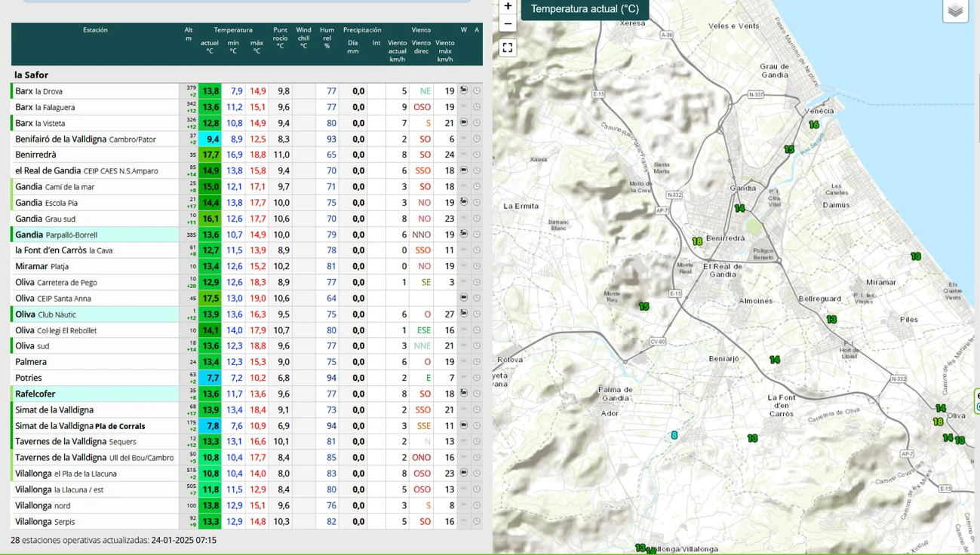The image size is (980, 555).
Task: Open Barx la Drova station link
Action: 39,91
